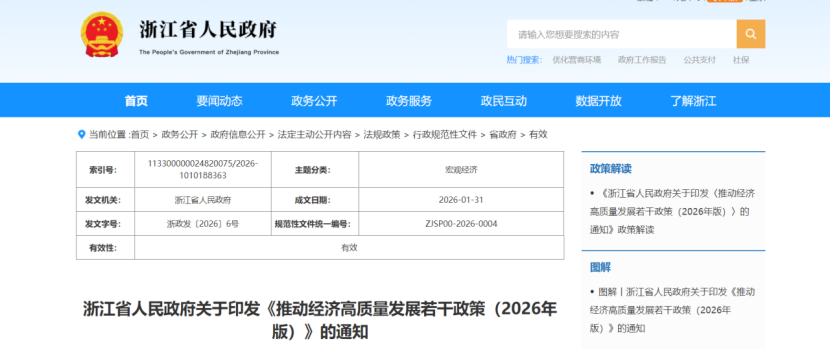Click the validity value 有效 in table

click(x=349, y=248)
